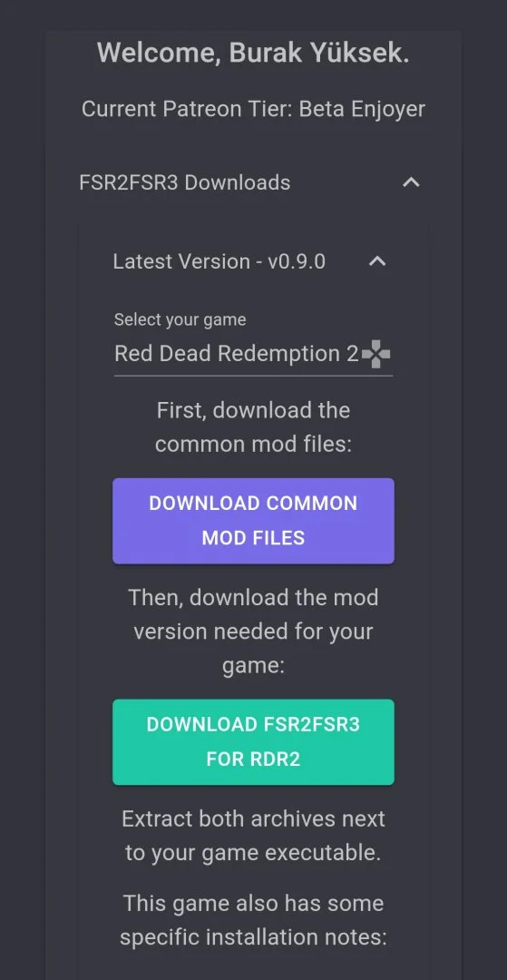Collapse the FSR2FSR3 Downloads chevron arrow
The height and width of the screenshot is (980, 507).
(x=411, y=182)
